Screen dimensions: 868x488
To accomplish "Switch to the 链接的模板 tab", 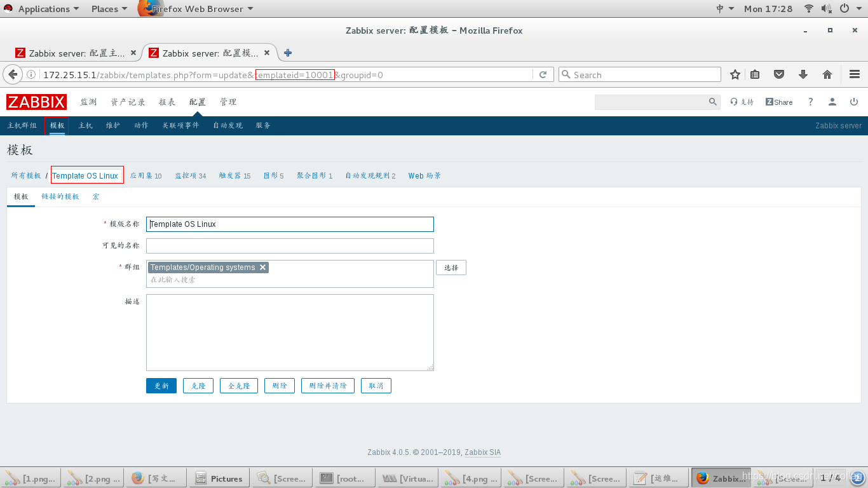I will point(60,197).
